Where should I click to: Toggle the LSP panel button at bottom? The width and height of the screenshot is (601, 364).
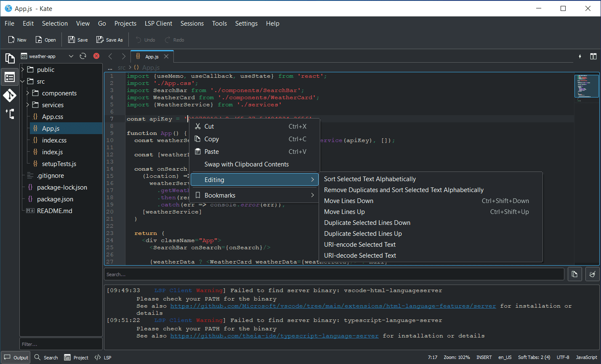click(103, 357)
